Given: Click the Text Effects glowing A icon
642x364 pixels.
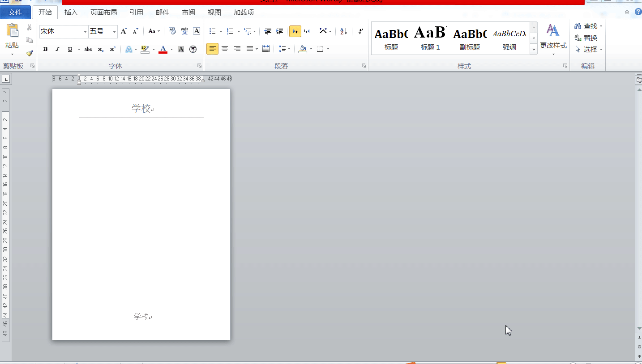Looking at the screenshot, I should point(128,49).
